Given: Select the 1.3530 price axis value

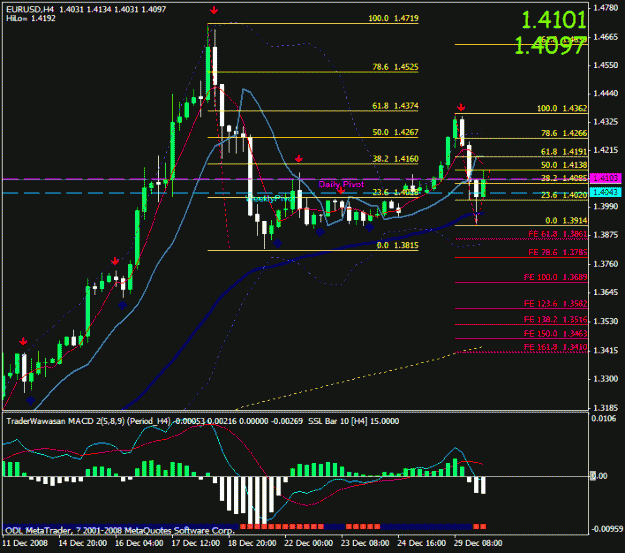Looking at the screenshot, I should 606,321.
